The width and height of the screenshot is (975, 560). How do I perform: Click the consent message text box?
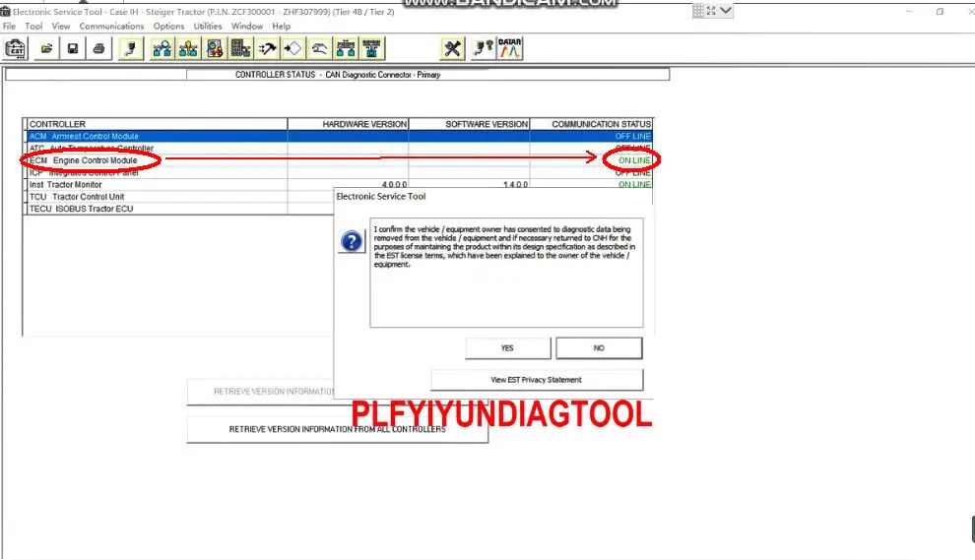pos(507,273)
